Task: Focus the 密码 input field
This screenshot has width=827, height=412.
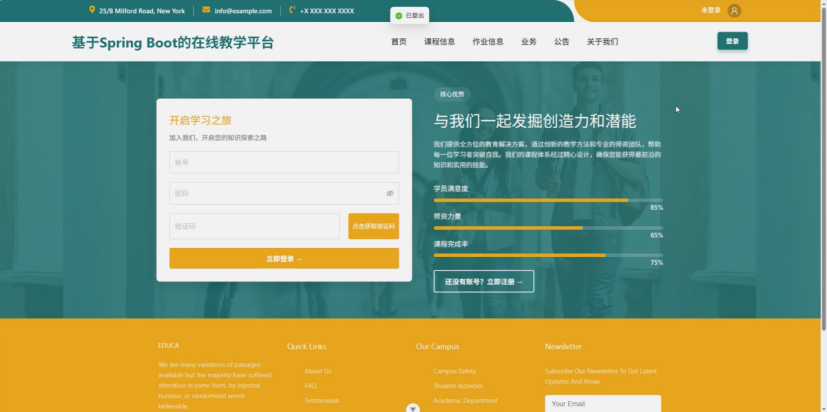Action: pyautogui.click(x=284, y=194)
